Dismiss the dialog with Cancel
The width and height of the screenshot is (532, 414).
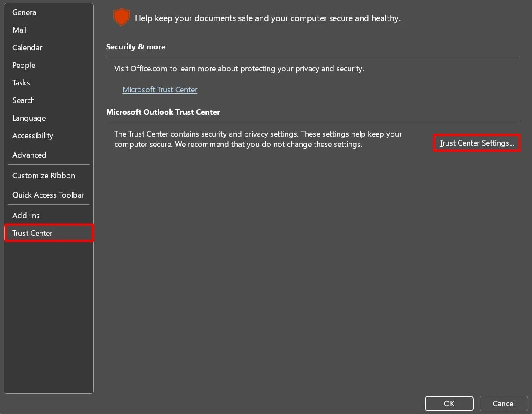503,403
